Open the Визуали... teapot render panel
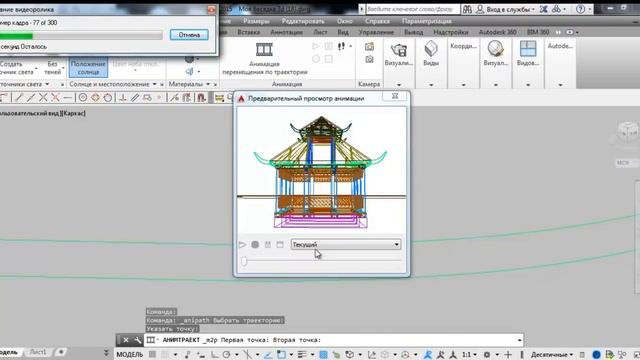This screenshot has height=360, width=640. pos(399,55)
